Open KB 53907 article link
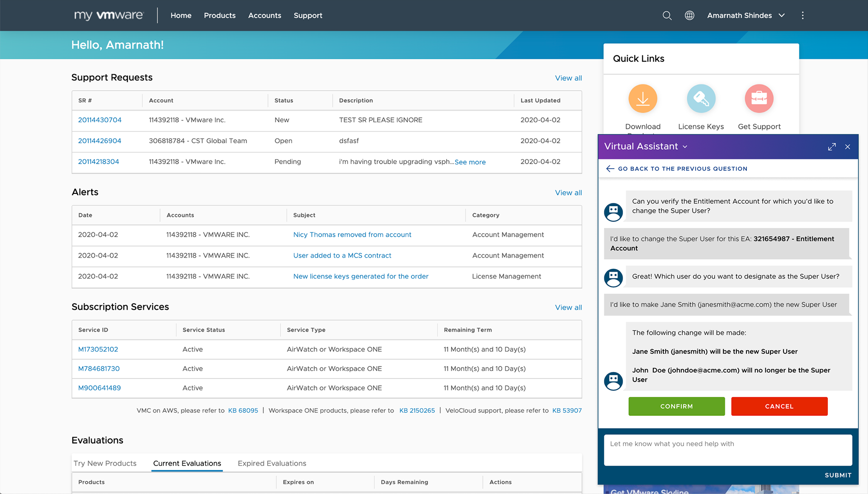The height and width of the screenshot is (494, 868). 567,410
